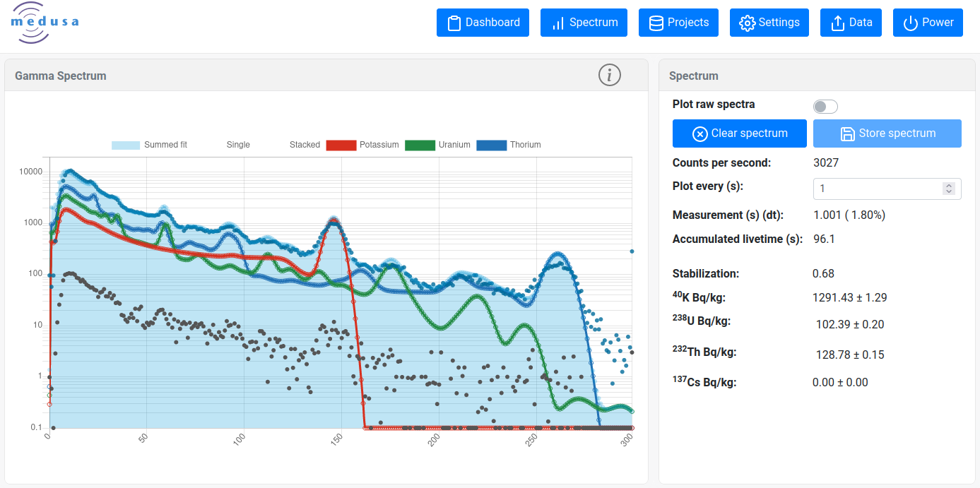
Task: Hide the Single series legend entry
Action: [238, 145]
